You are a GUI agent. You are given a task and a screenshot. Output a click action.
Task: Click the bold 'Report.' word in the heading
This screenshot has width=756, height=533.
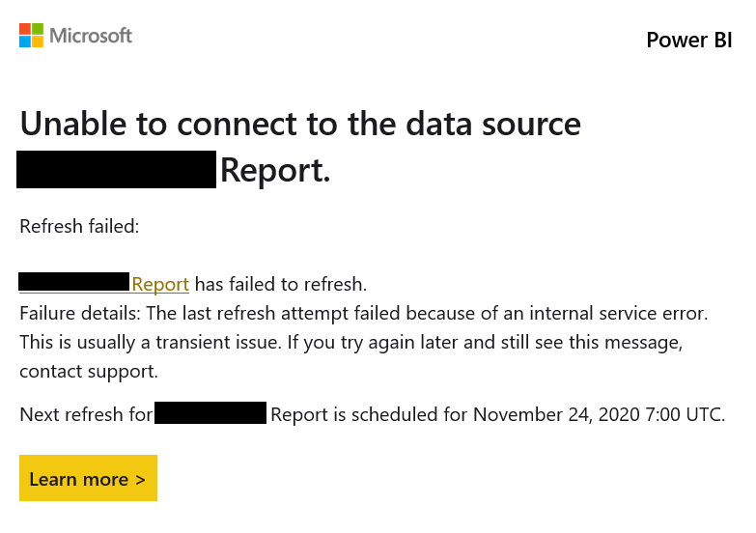coord(275,171)
